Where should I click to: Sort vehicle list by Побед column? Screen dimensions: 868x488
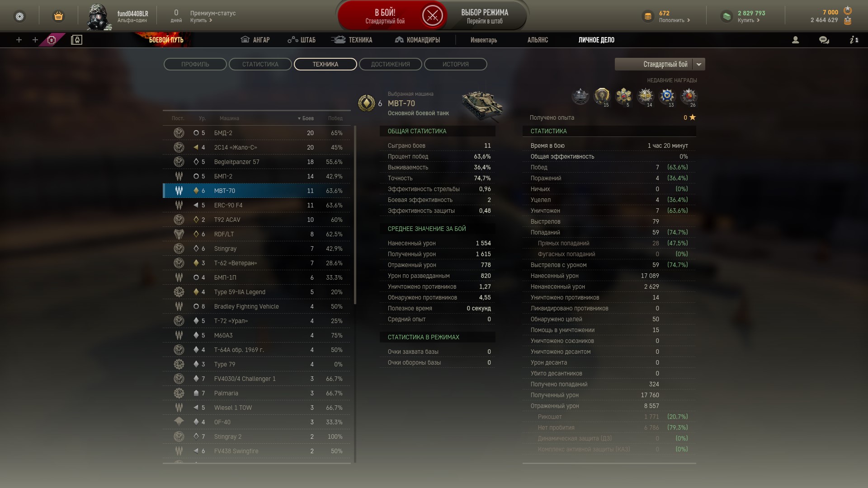click(335, 118)
